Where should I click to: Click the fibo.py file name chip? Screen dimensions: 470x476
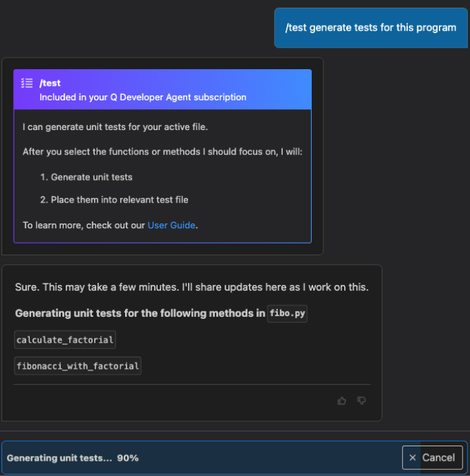(x=287, y=313)
